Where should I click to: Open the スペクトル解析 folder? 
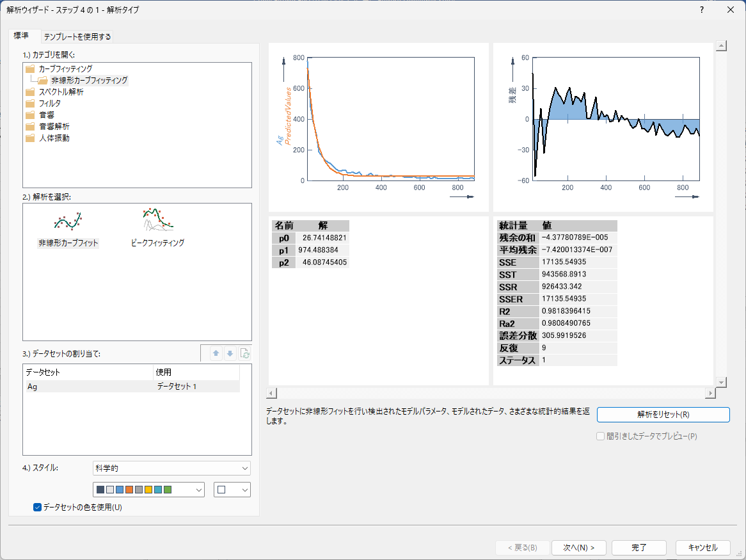pyautogui.click(x=61, y=92)
